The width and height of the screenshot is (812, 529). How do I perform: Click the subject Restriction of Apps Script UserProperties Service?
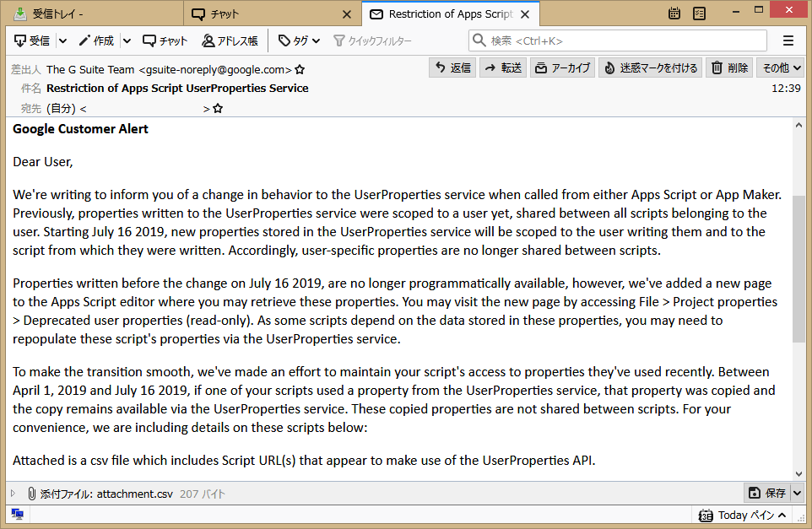coord(177,88)
